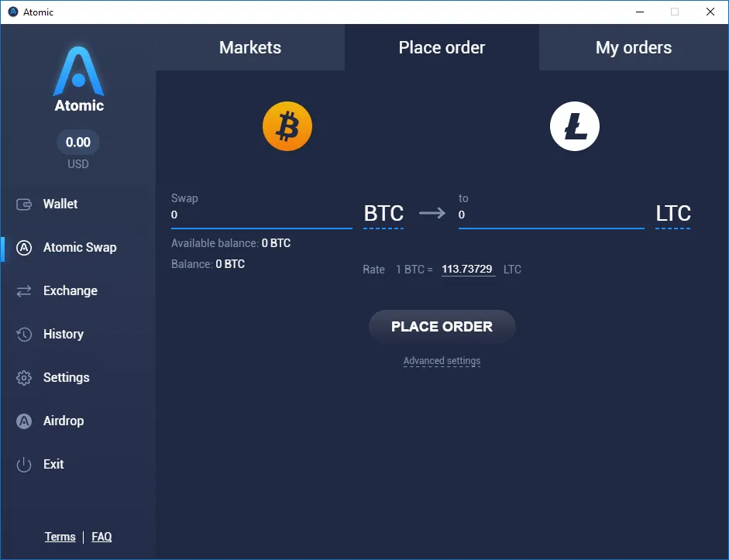Open the BTC source currency selector
The height and width of the screenshot is (560, 729).
click(x=383, y=214)
